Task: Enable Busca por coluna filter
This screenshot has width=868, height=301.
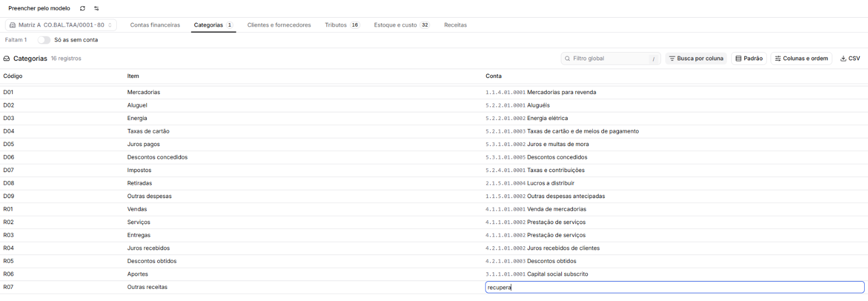Action: click(696, 58)
